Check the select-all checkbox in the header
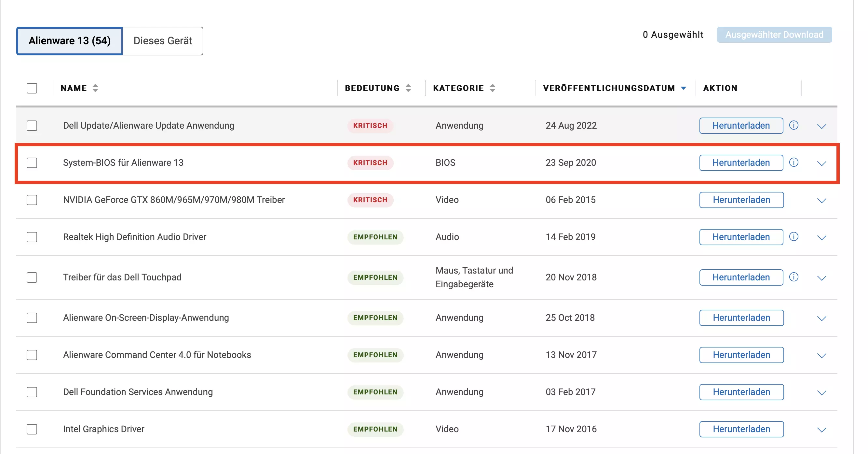Image resolution: width=868 pixels, height=454 pixels. pyautogui.click(x=32, y=88)
